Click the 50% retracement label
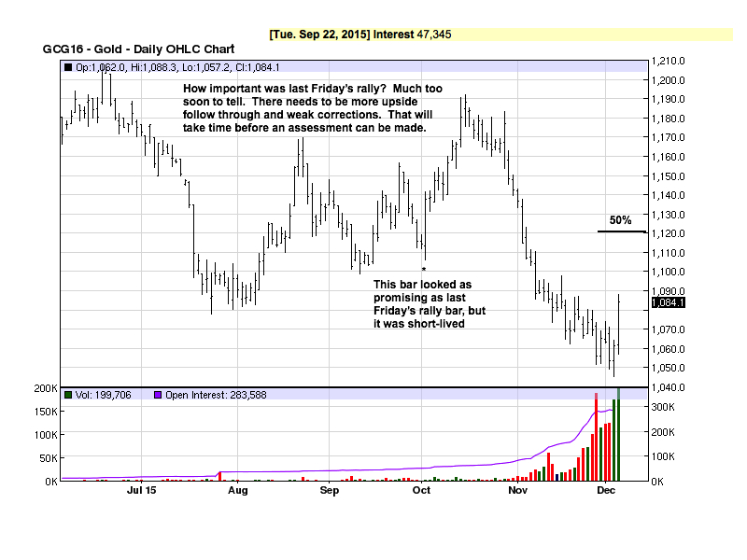The width and height of the screenshot is (747, 560). pos(620,220)
